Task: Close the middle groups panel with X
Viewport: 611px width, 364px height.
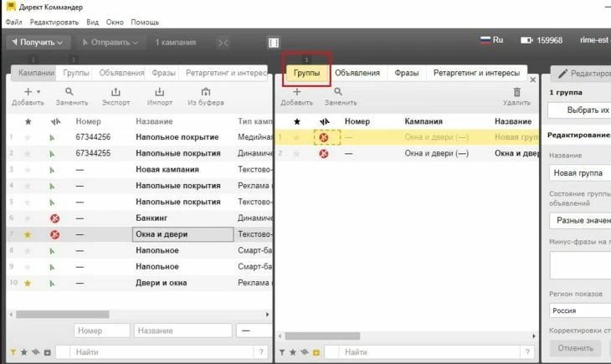Action: click(x=532, y=79)
